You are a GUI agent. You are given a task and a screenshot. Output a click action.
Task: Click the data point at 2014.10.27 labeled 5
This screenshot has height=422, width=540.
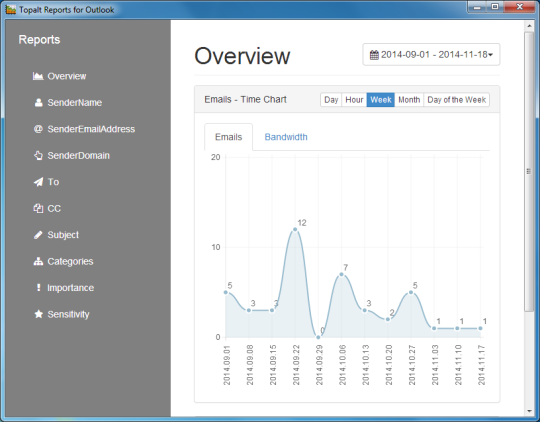[411, 292]
